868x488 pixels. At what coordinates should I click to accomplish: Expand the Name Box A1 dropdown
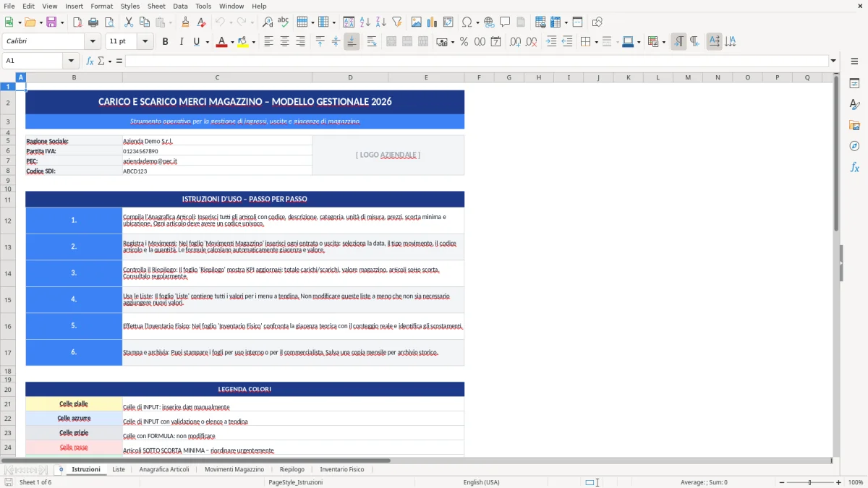tap(71, 61)
